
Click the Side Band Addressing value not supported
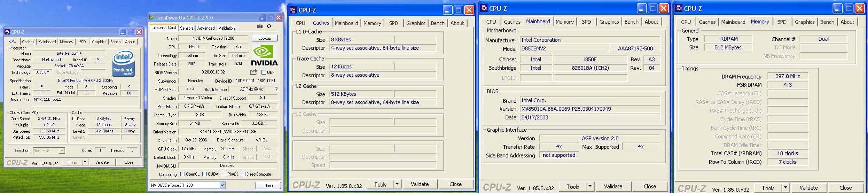[558, 155]
